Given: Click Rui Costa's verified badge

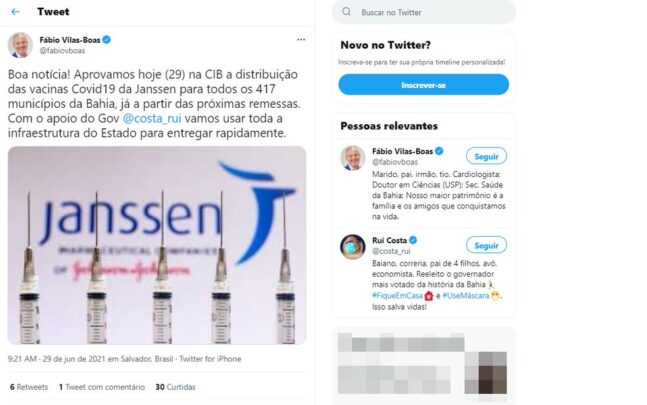Looking at the screenshot, I should [413, 240].
